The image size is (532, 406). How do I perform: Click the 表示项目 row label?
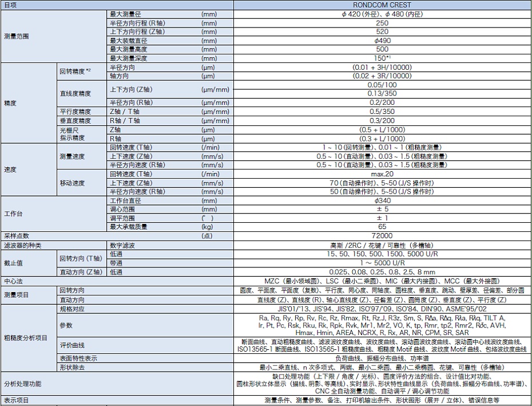[17, 401]
